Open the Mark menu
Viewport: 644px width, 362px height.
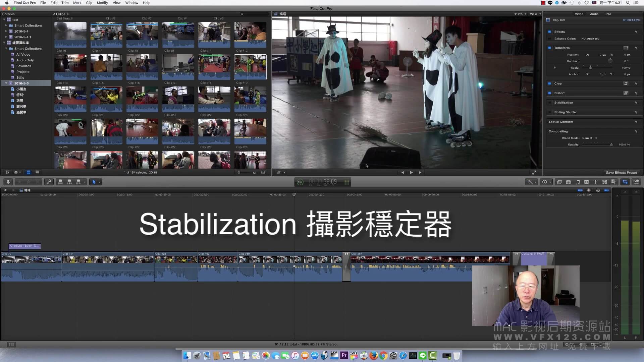[x=77, y=3]
